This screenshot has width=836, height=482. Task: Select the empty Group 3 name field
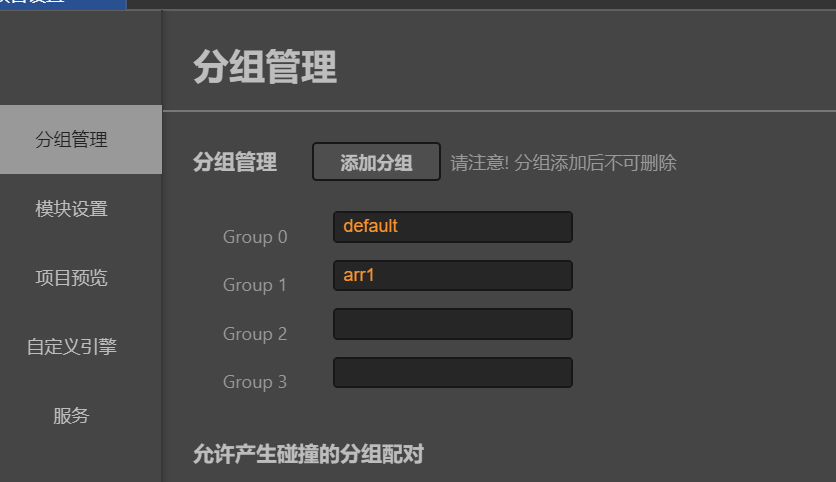[452, 372]
